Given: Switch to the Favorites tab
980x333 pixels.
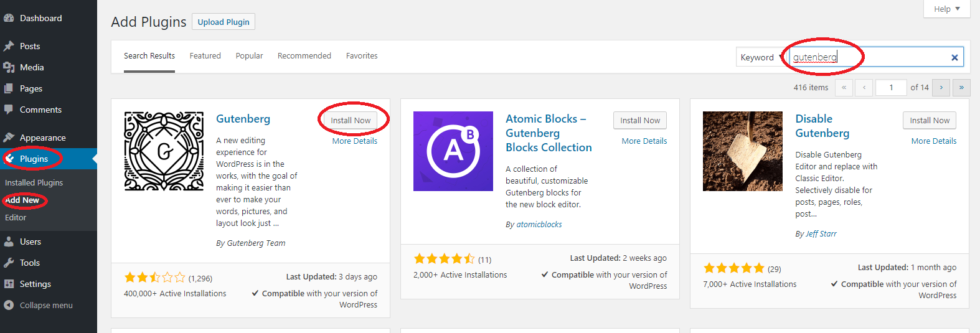Looking at the screenshot, I should 362,56.
